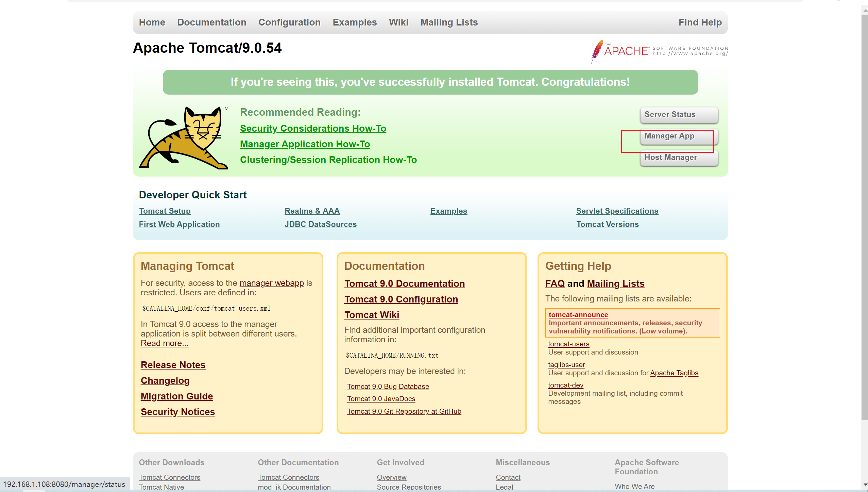This screenshot has height=492, width=868.
Task: Click the Read more... link
Action: (x=165, y=343)
